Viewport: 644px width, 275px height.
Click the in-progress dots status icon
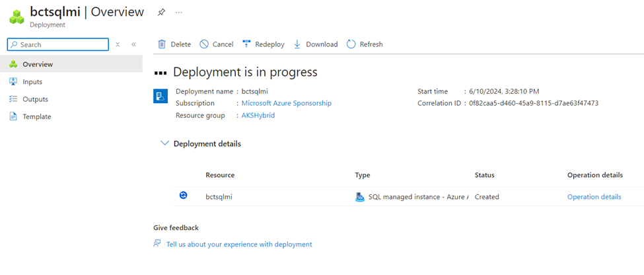click(161, 73)
